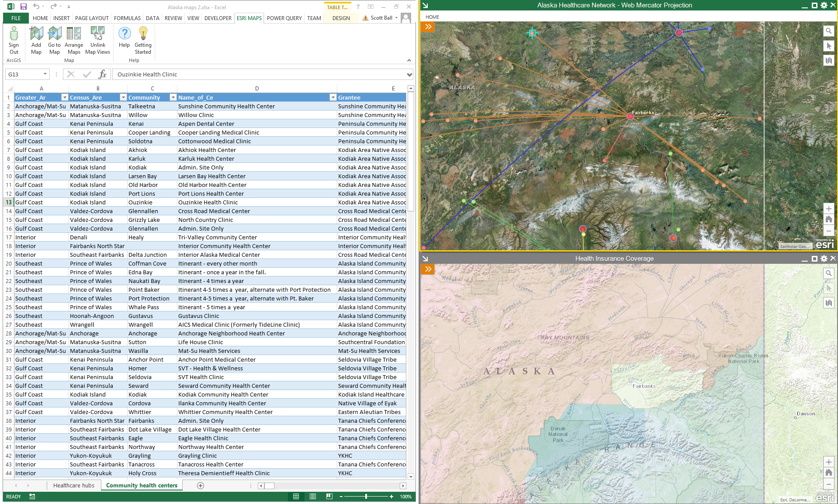
Task: Open the basemap icon on Health Insurance map
Action: click(828, 303)
